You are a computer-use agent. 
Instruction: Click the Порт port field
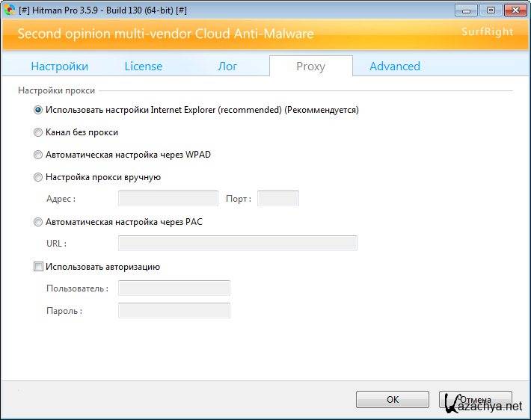[x=277, y=199]
